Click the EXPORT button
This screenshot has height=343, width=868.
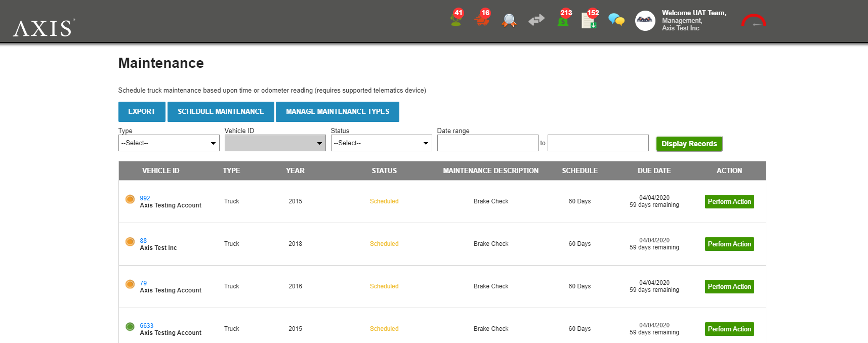(x=142, y=112)
